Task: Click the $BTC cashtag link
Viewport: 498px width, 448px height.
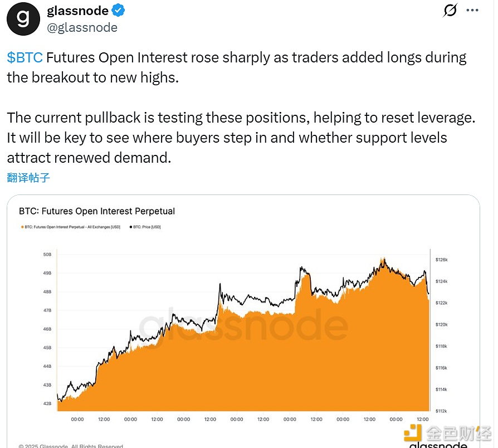Action: 25,57
